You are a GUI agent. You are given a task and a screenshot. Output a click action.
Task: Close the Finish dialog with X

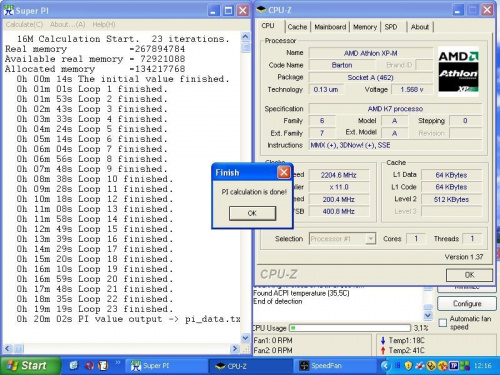pos(284,172)
